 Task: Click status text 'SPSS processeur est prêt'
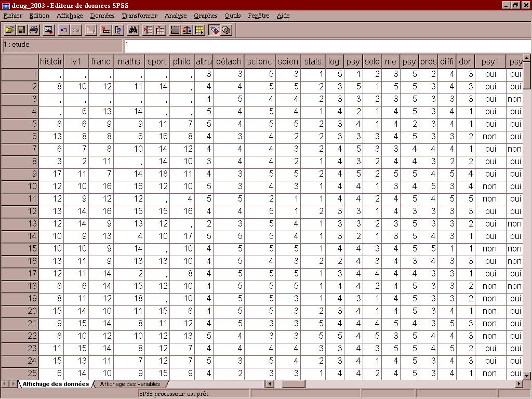pos(174,394)
